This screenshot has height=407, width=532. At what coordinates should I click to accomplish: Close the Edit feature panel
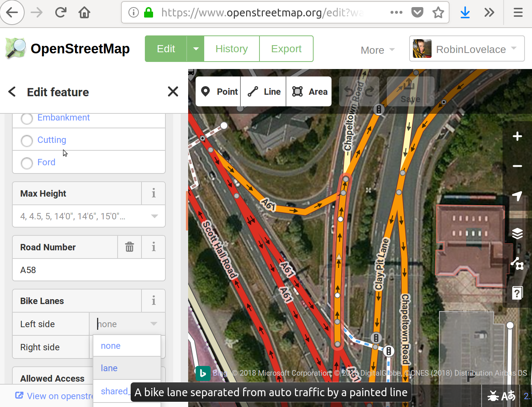(173, 92)
